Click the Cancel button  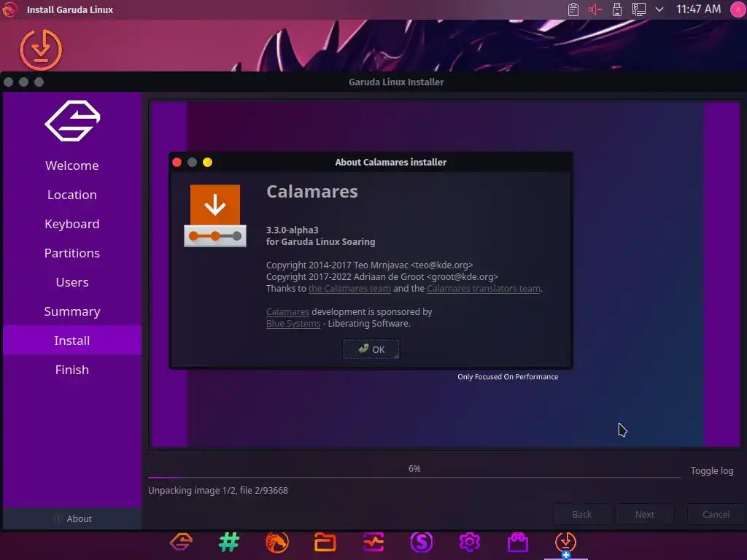click(716, 514)
